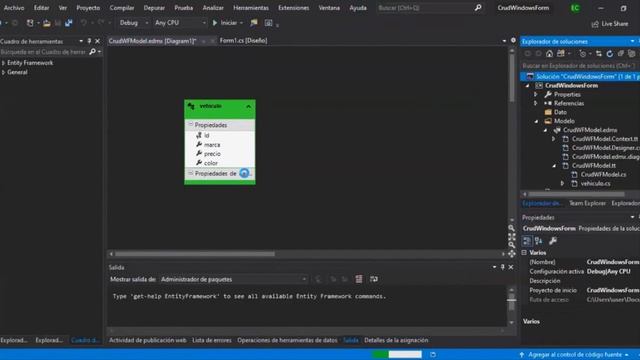640x360 pixels.
Task: Open the Editar menu
Action: coord(41,8)
